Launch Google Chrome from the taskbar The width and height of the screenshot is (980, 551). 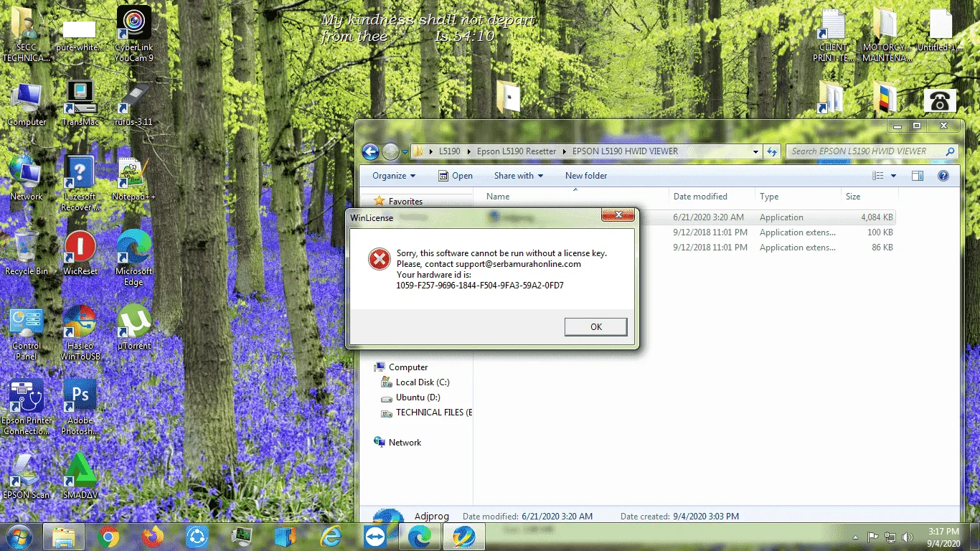pos(109,537)
